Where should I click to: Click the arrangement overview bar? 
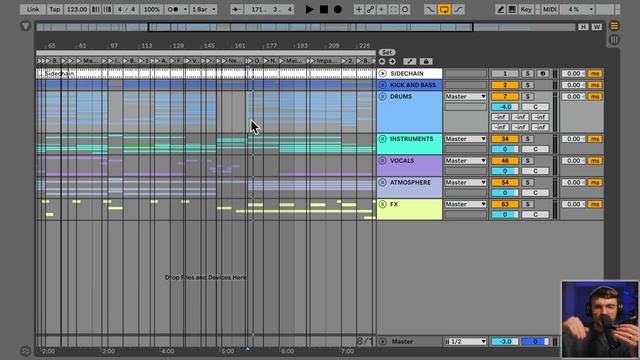[306, 27]
